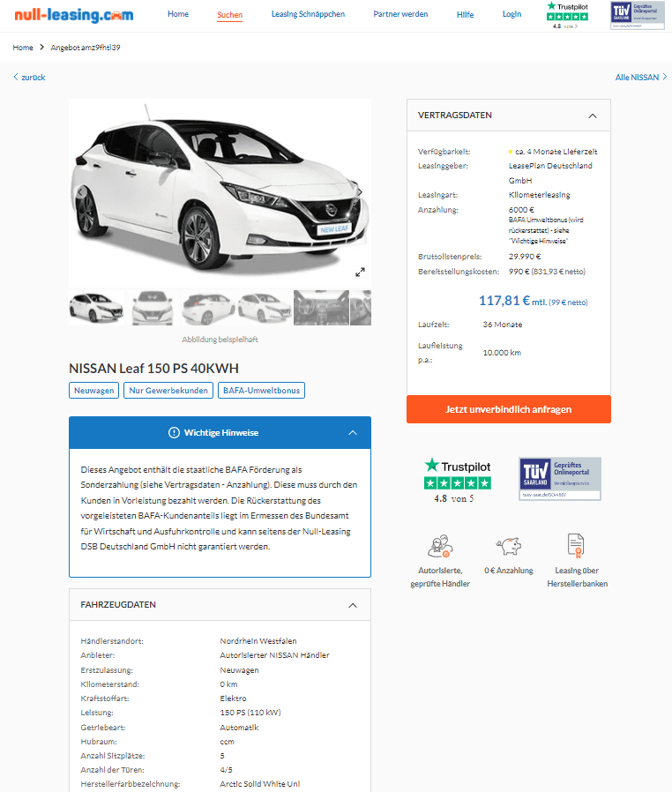
Task: Open the Suchen menu item
Action: [229, 15]
